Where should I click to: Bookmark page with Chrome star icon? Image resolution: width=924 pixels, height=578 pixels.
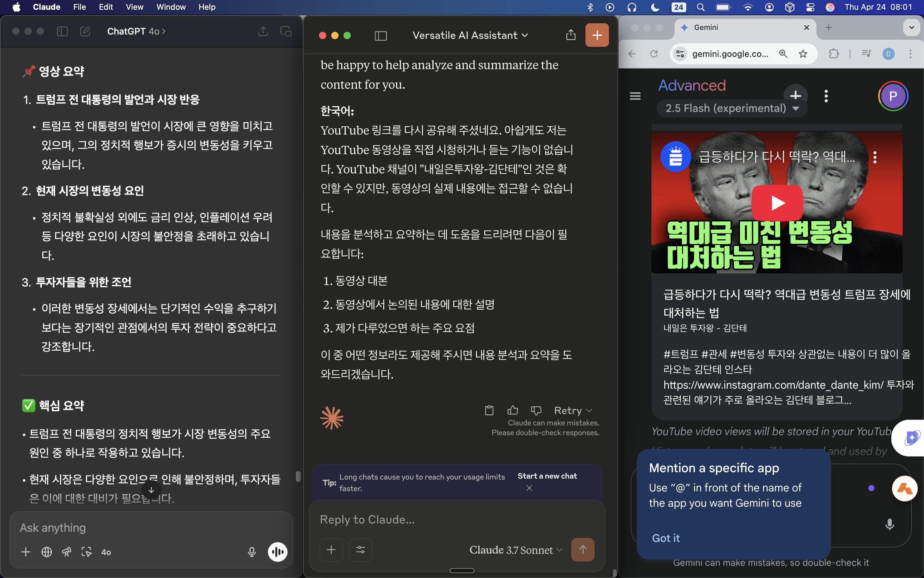pyautogui.click(x=803, y=54)
